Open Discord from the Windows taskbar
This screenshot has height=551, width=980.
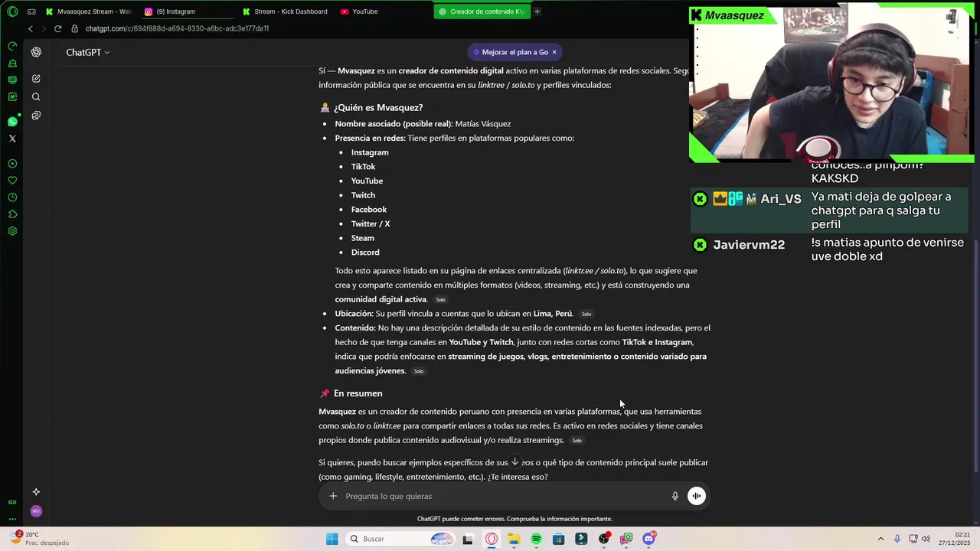[x=648, y=539]
